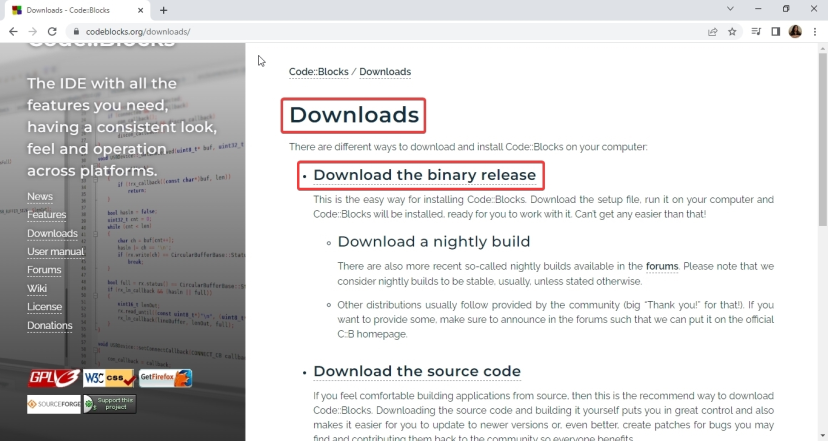Click the Download a nightly build heading
The image size is (828, 441).
(x=434, y=242)
